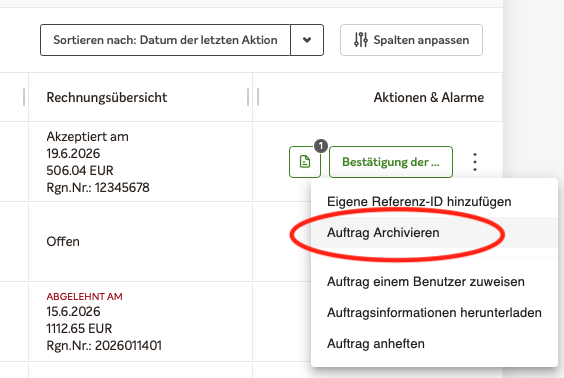Click the 'Bestätigung der ...' button

click(x=391, y=162)
